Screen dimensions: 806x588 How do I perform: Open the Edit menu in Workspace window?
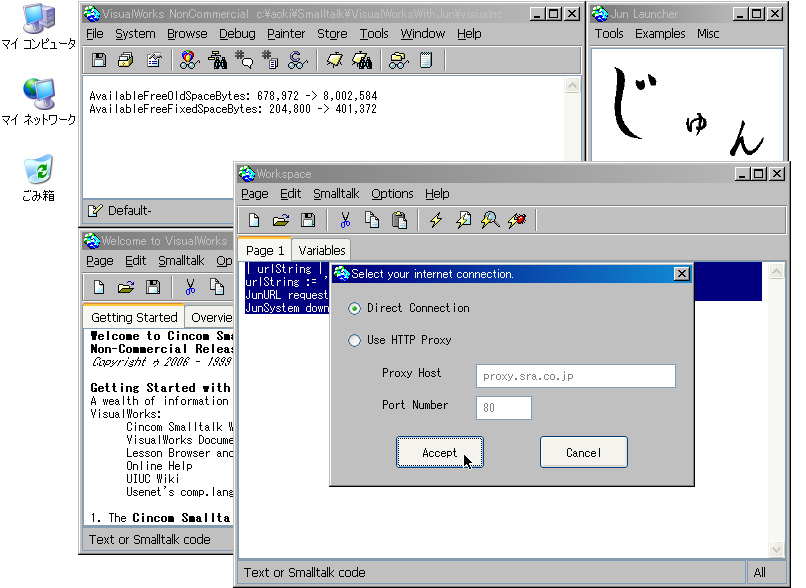290,194
